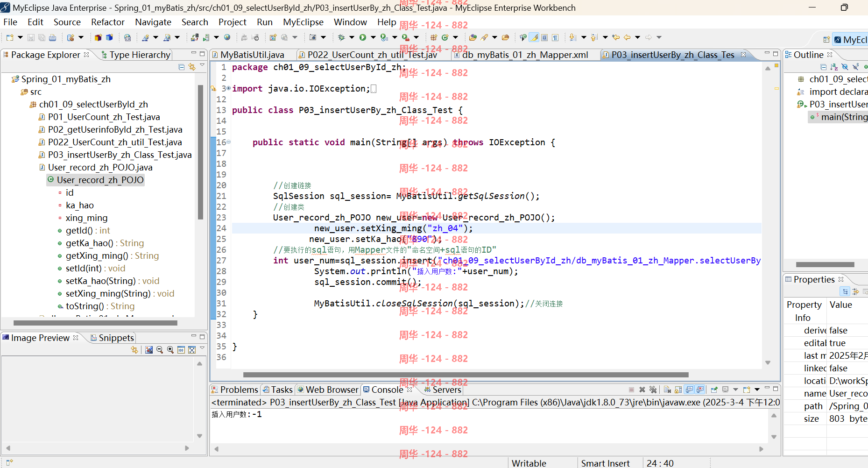Open the MyEclipse menu

303,22
